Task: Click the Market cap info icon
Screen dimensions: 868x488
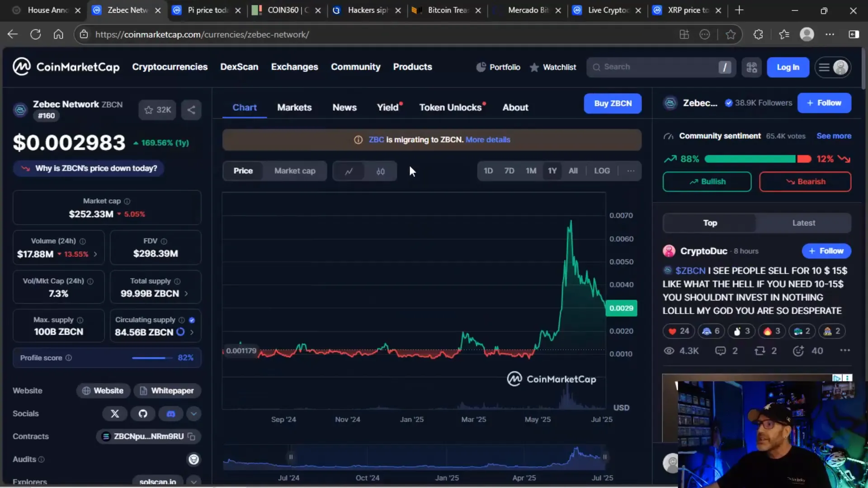Action: tap(127, 201)
